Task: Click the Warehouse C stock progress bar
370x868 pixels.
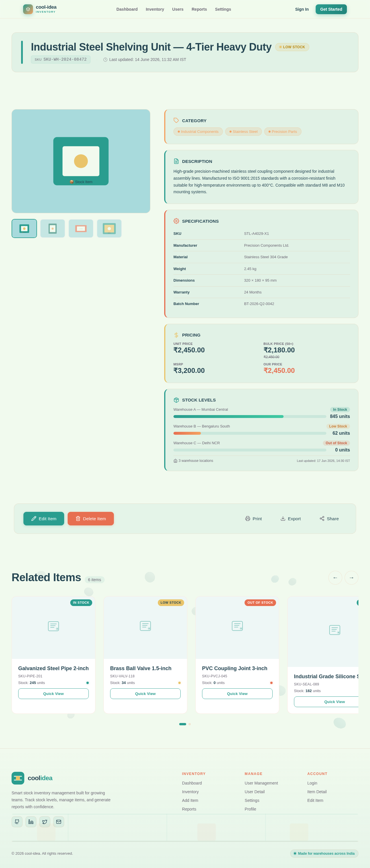Action: (x=250, y=450)
